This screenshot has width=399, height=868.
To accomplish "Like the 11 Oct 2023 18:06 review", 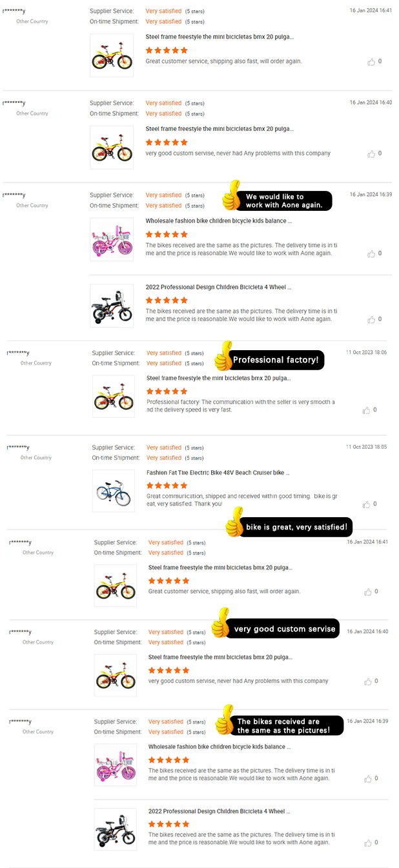I will click(x=367, y=410).
